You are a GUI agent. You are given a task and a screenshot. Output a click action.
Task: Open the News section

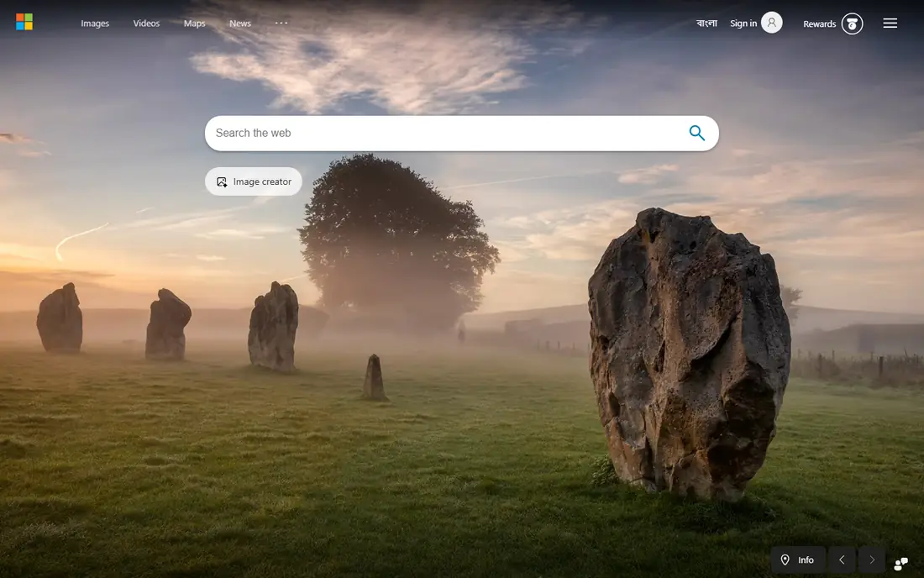click(x=240, y=24)
